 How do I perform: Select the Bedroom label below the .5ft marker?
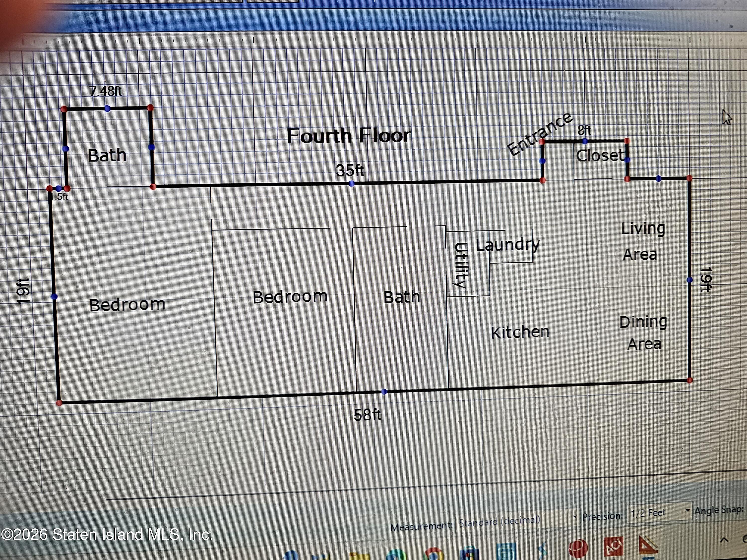[x=127, y=304]
